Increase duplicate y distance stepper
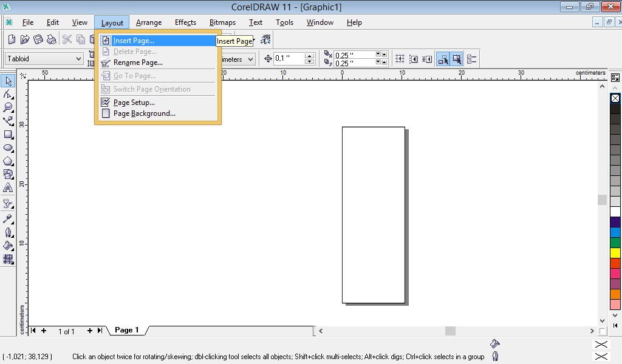 click(x=384, y=62)
